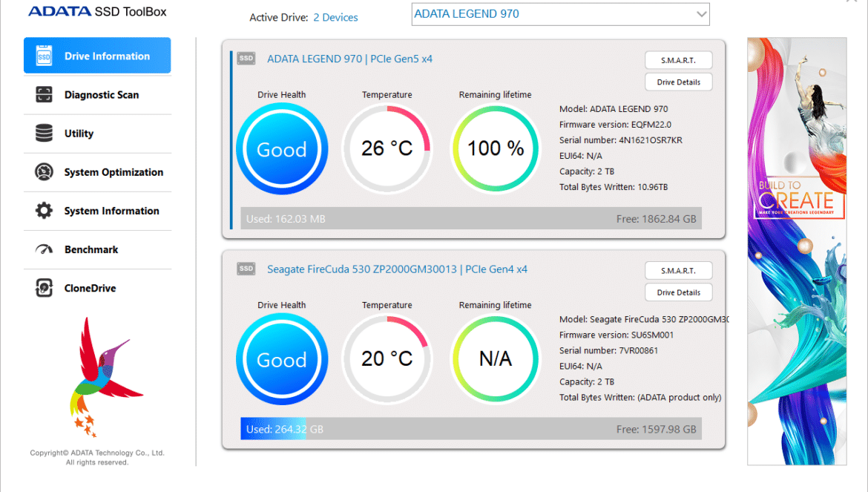Viewport: 868px width, 492px height.
Task: Click SSD icon beside Seagate FireCuda 530
Action: [246, 269]
